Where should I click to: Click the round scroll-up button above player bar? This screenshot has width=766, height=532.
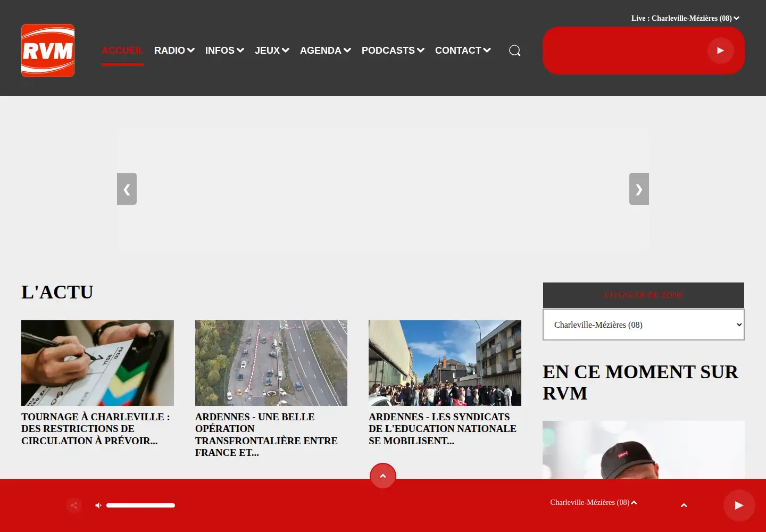tap(383, 476)
